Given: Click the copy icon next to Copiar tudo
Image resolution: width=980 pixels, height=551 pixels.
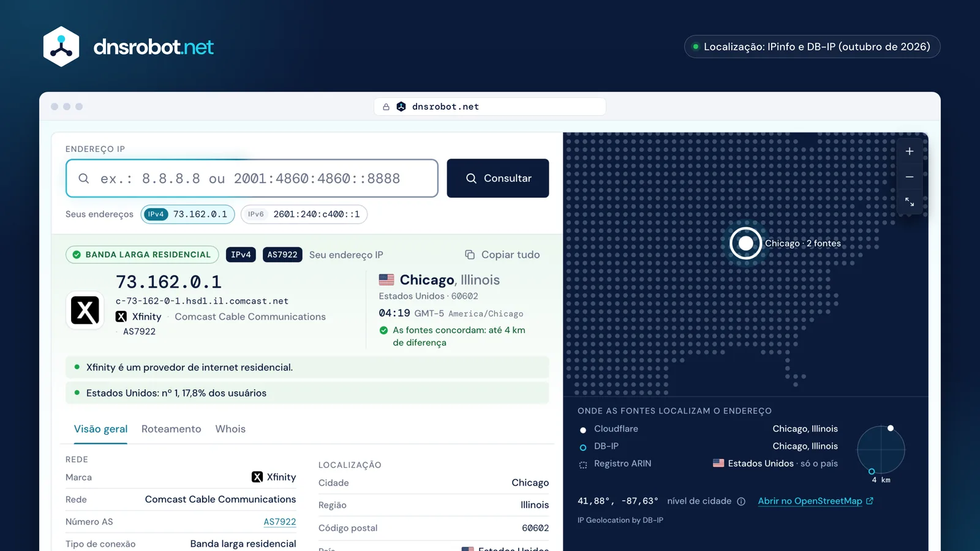Looking at the screenshot, I should [470, 255].
